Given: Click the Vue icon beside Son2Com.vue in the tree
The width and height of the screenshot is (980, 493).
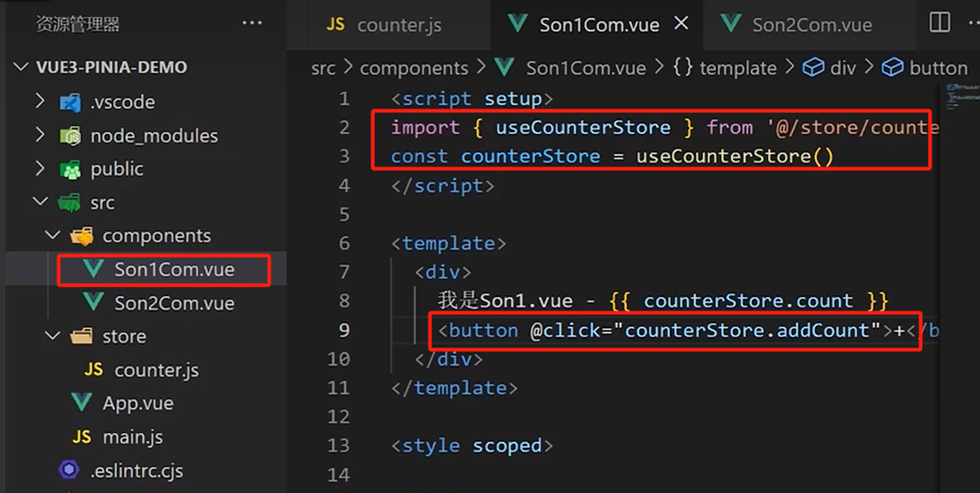Looking at the screenshot, I should 93,303.
